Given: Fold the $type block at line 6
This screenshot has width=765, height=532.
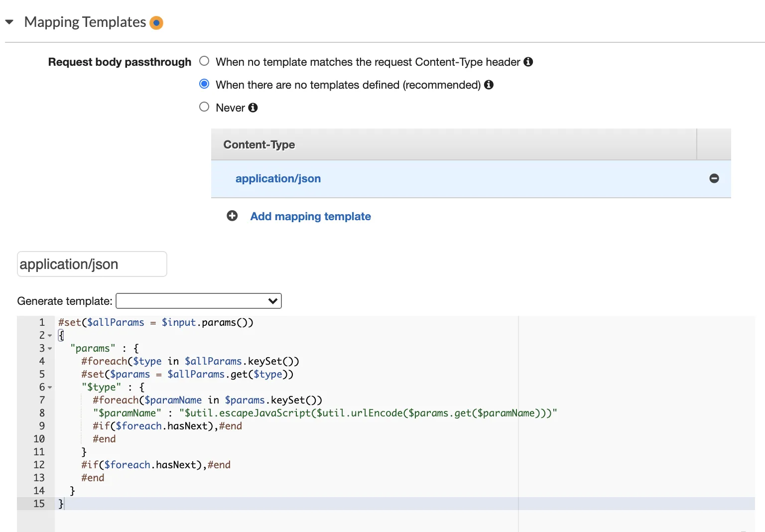Looking at the screenshot, I should (50, 388).
